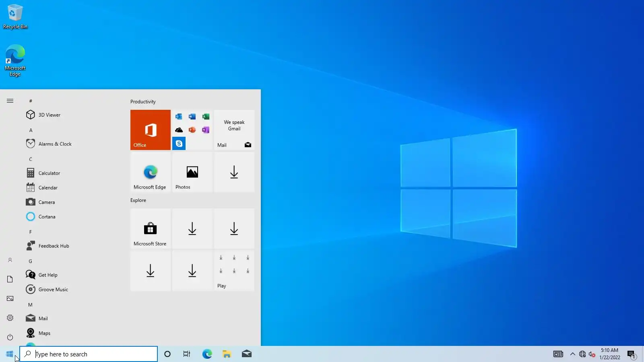Open the Play tile folder

tap(234, 270)
